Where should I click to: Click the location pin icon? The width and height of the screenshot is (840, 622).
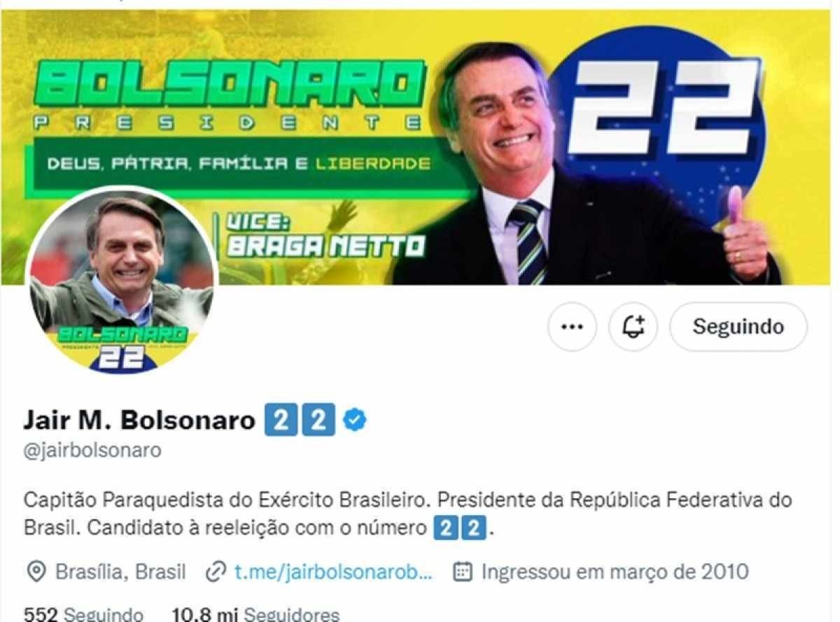point(36,572)
